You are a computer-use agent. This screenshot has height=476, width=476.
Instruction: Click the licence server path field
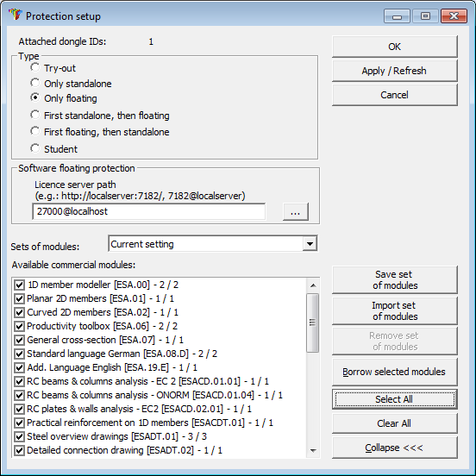(x=148, y=211)
